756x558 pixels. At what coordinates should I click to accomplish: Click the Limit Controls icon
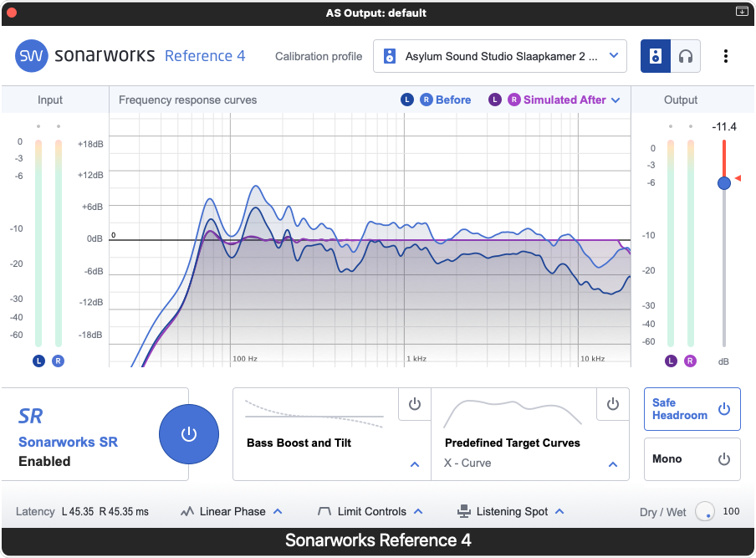point(324,511)
